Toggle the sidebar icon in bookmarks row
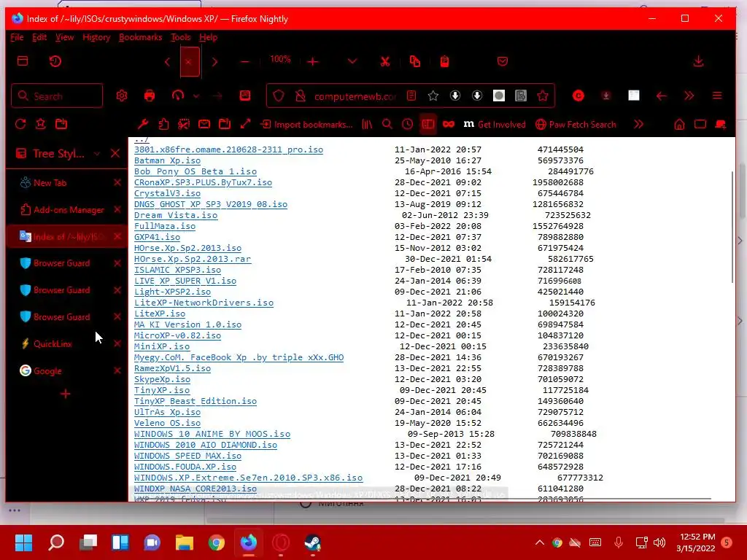The image size is (747, 560). [x=427, y=124]
